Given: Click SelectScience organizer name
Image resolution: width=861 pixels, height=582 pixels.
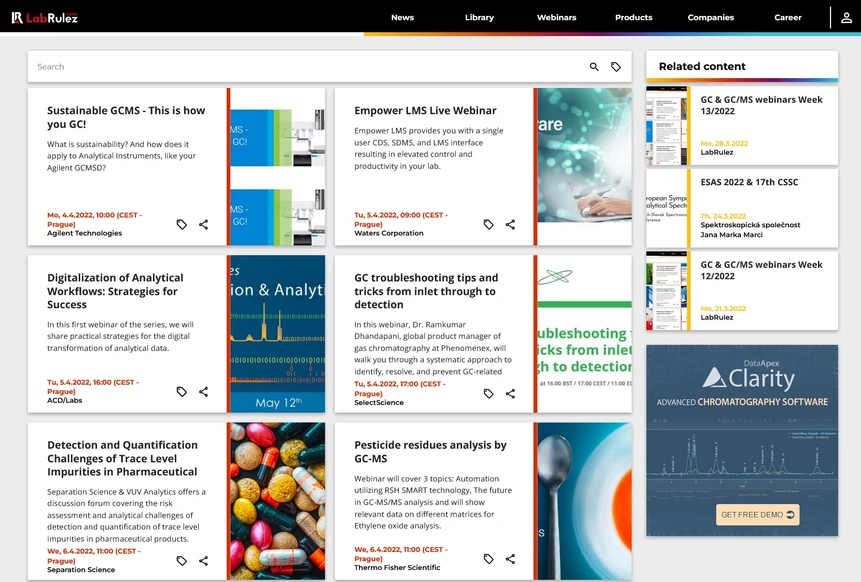Looking at the screenshot, I should click(379, 402).
